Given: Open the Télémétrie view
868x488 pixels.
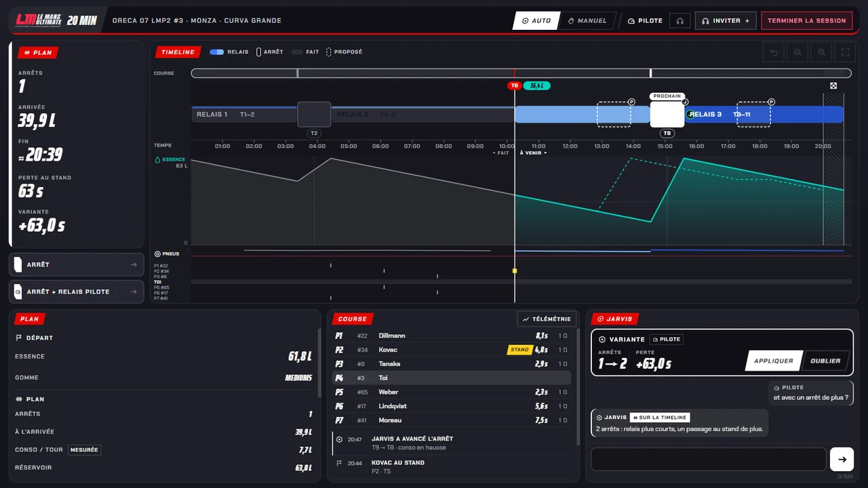Looking at the screenshot, I should pyautogui.click(x=546, y=319).
